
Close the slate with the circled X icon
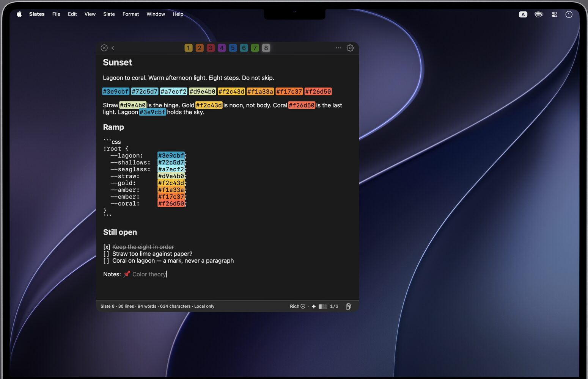104,48
